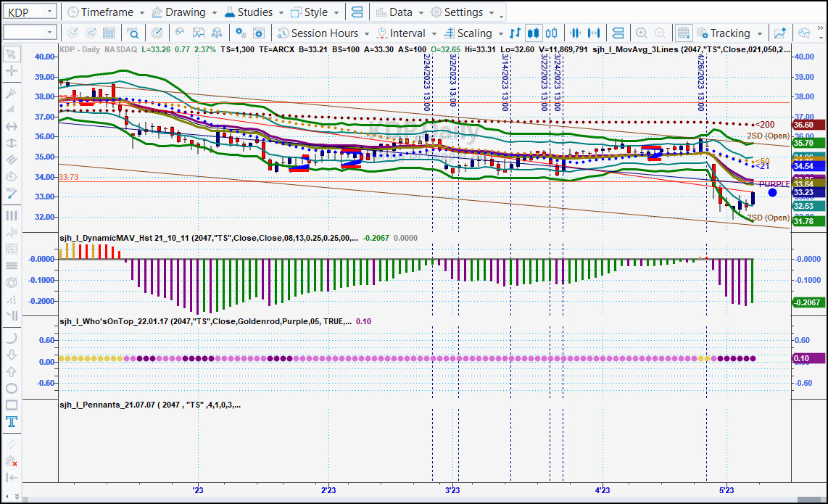Select the vertical bars drawing tool
Viewport: 828px width, 504px height.
[x=11, y=215]
